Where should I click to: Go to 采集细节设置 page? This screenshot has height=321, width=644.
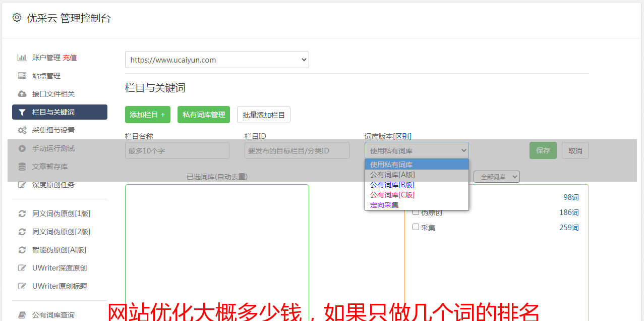coord(53,130)
